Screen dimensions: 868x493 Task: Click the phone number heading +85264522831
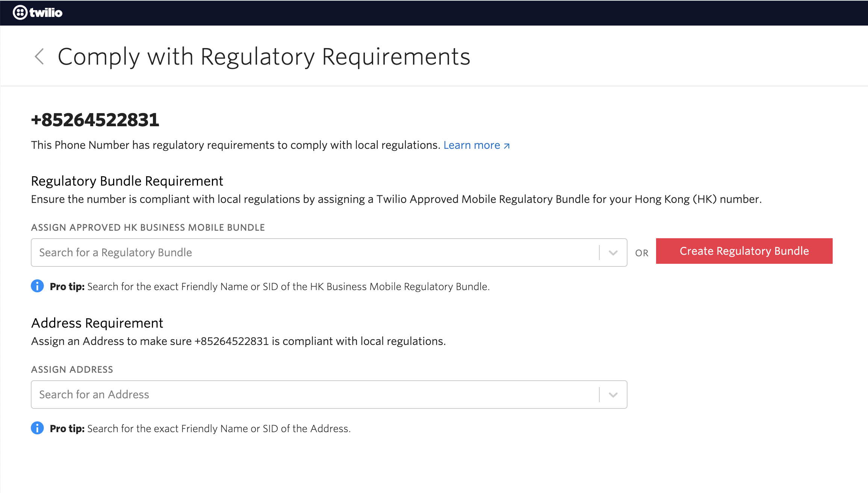pyautogui.click(x=95, y=120)
